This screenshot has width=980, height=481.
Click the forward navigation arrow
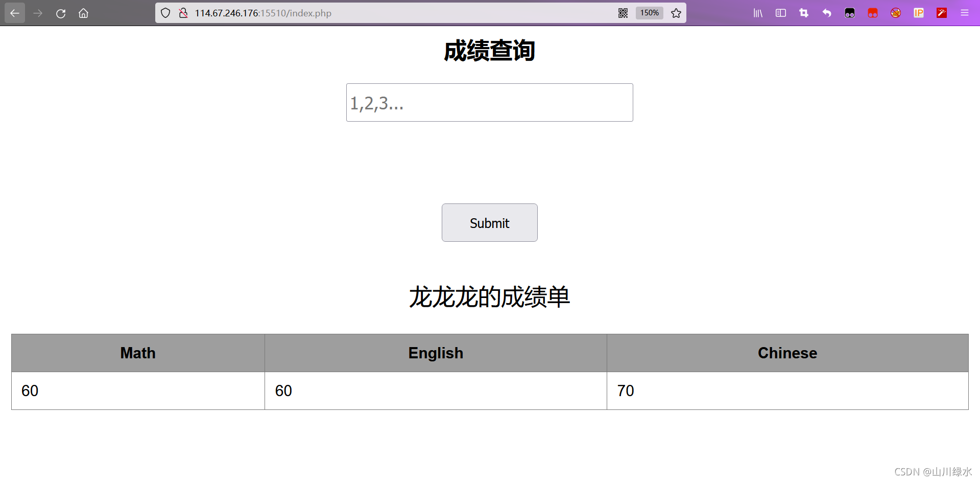pyautogui.click(x=38, y=13)
